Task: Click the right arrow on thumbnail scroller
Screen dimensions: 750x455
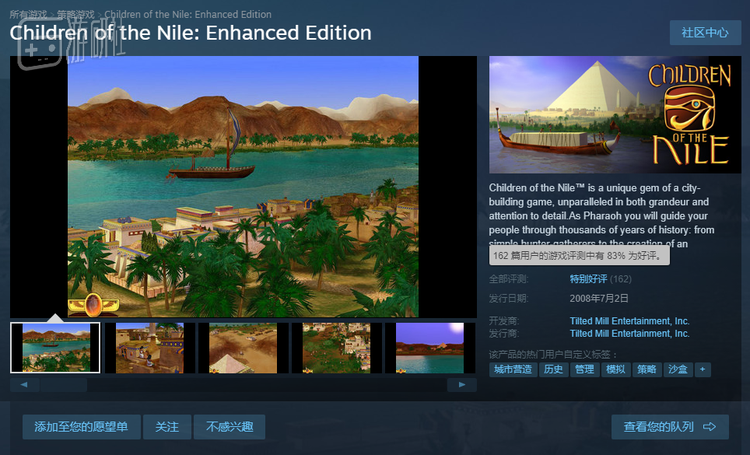Action: click(x=462, y=385)
